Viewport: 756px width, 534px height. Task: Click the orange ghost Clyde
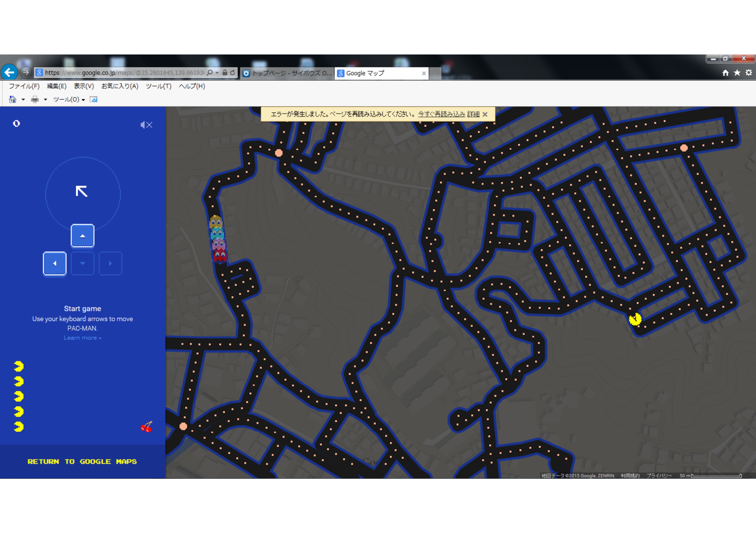click(216, 222)
